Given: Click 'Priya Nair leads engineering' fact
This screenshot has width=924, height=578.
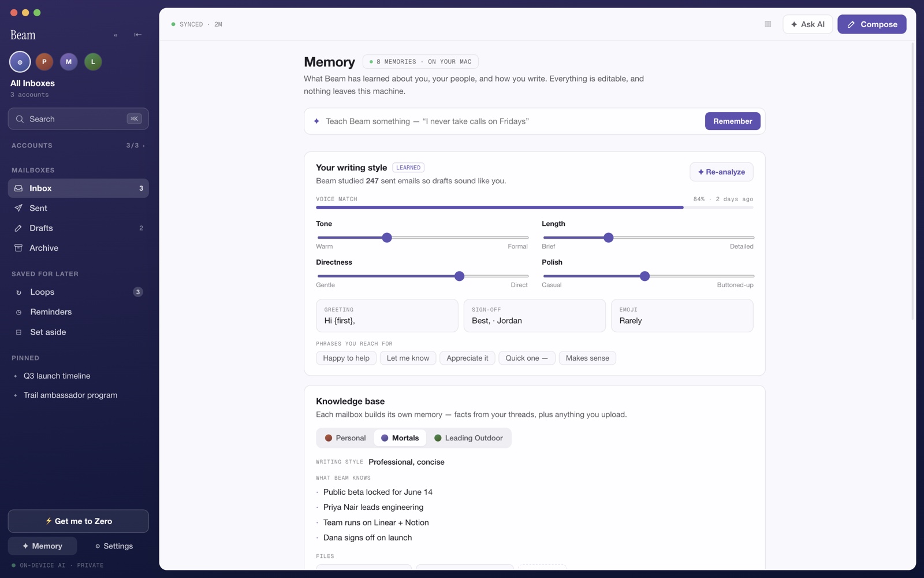Looking at the screenshot, I should click(x=373, y=507).
